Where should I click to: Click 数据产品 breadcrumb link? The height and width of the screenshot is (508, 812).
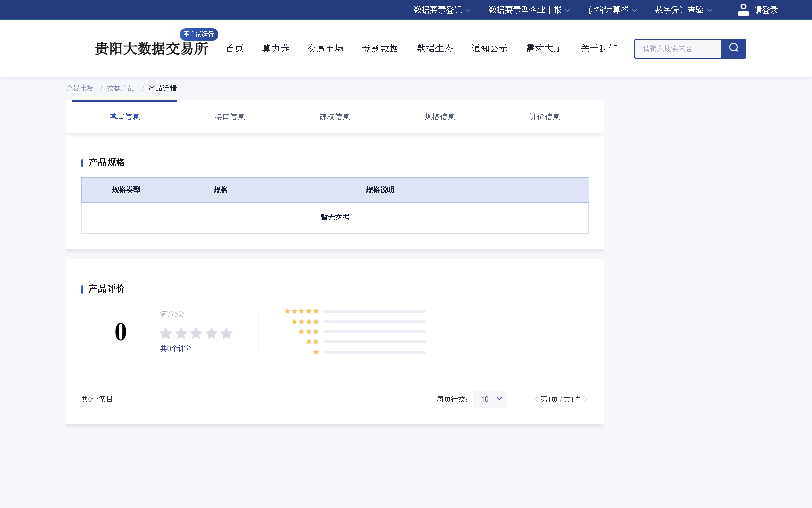[121, 88]
